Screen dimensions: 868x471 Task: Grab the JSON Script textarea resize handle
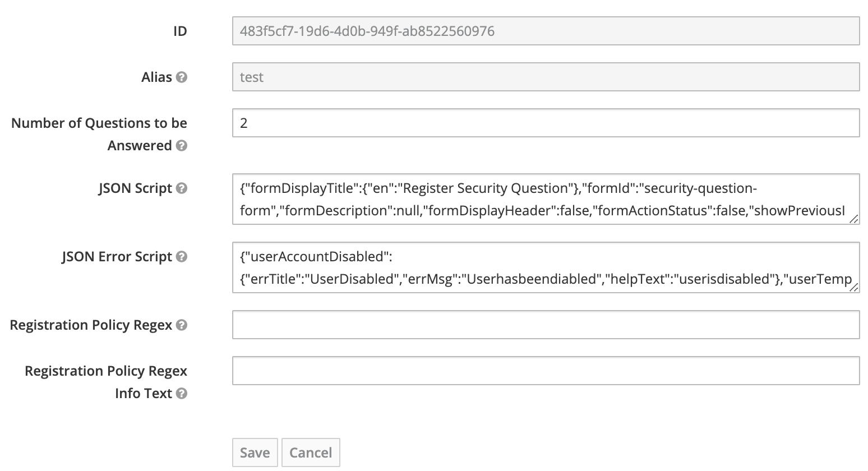853,219
